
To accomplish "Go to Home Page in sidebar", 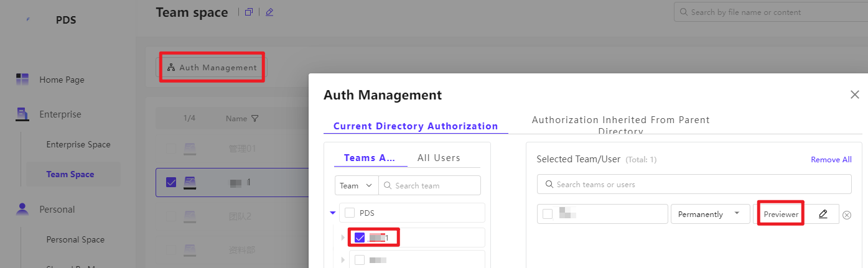I will coord(62,80).
